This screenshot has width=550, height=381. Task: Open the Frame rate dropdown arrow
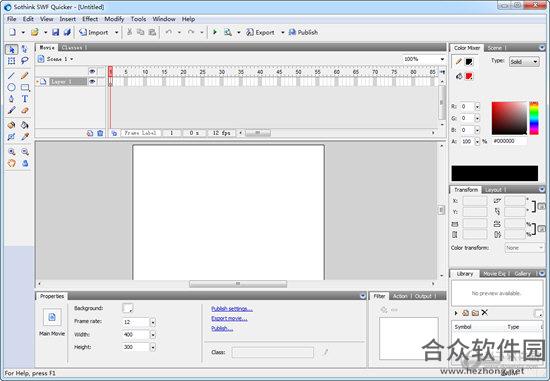tap(153, 322)
